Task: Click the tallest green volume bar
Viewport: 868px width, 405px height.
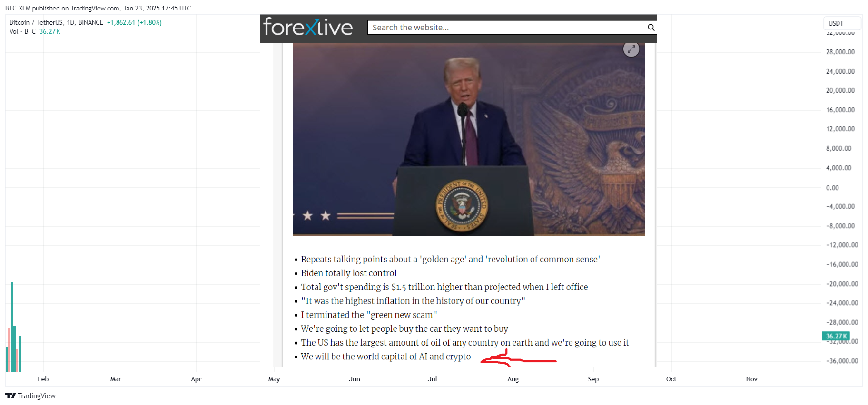Action: coord(12,327)
